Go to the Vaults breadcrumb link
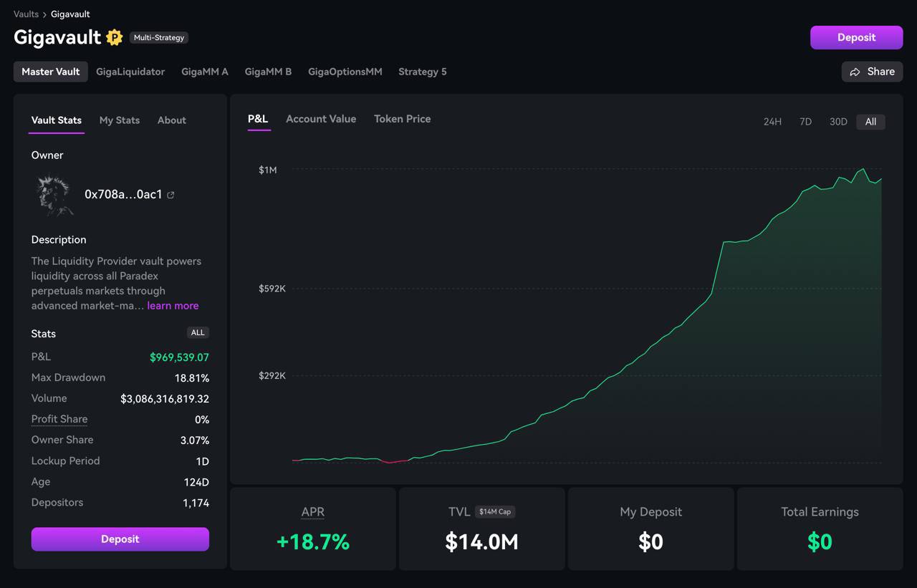Image resolution: width=917 pixels, height=588 pixels. click(x=26, y=14)
